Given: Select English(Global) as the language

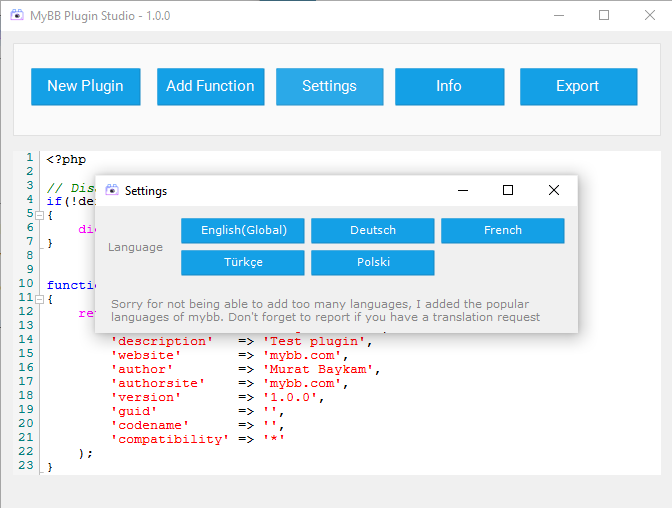Looking at the screenshot, I should (244, 230).
